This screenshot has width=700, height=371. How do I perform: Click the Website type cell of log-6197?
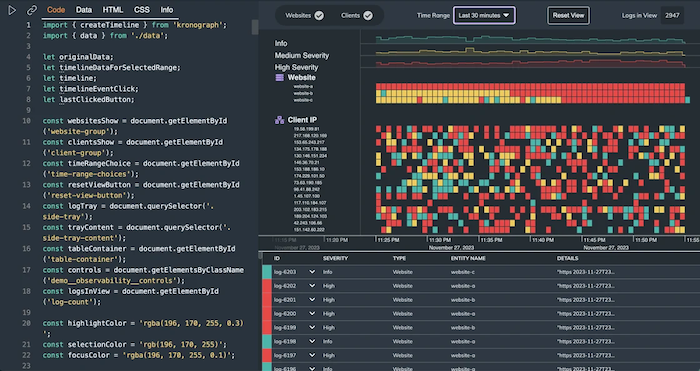(x=403, y=355)
